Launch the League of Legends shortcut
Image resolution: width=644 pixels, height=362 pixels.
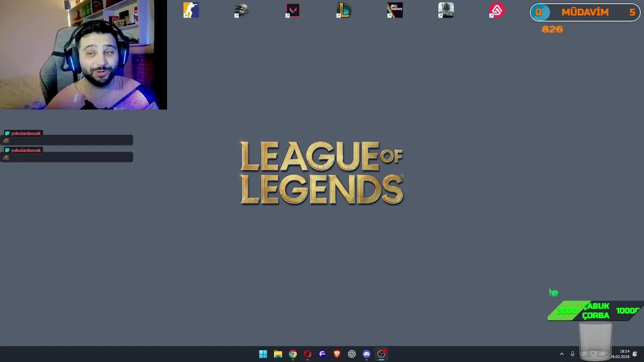(344, 10)
